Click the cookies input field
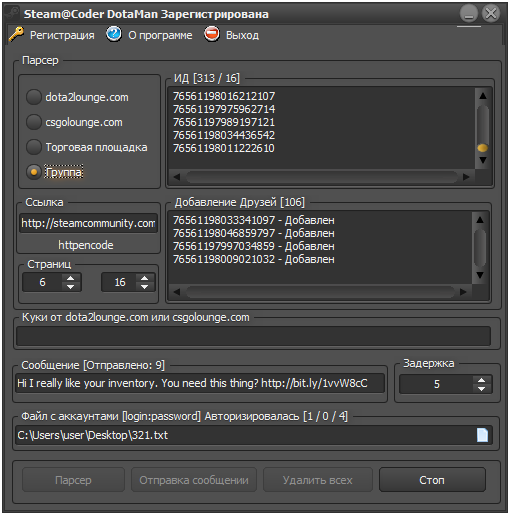 (x=253, y=336)
